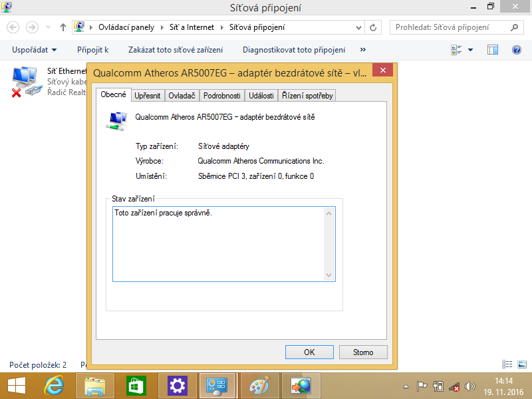Open Paint from the taskbar
The image size is (532, 399).
point(260,386)
